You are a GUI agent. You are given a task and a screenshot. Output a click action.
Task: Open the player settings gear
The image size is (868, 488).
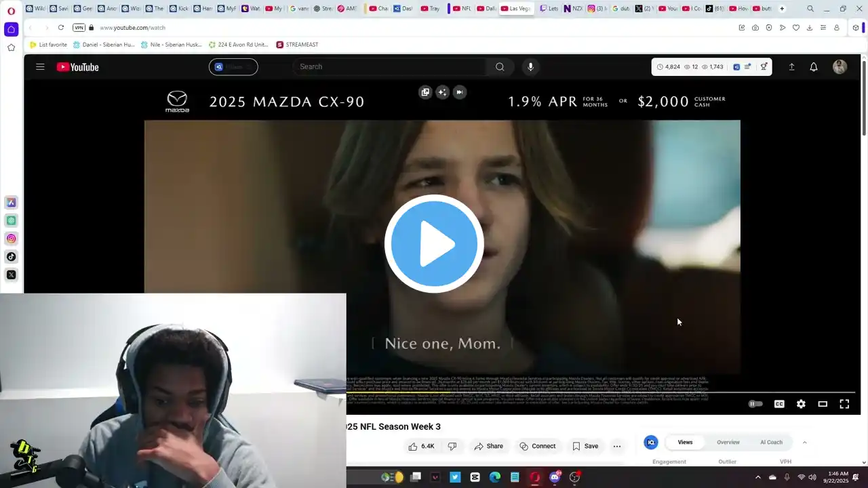tap(801, 404)
